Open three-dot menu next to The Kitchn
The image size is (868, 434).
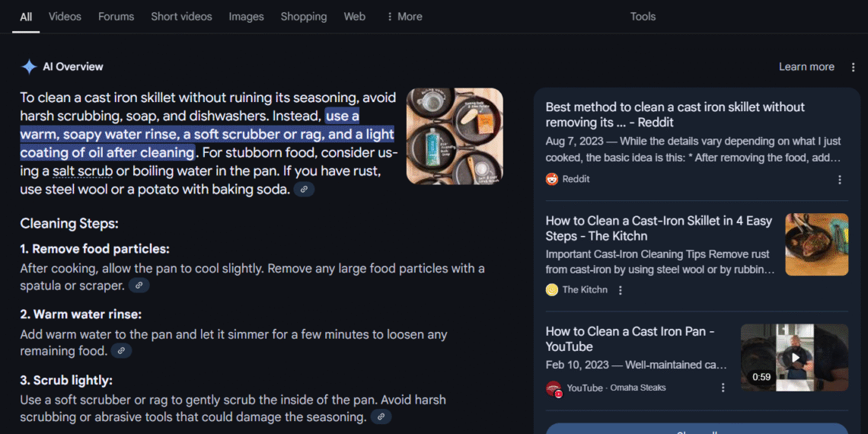click(x=621, y=290)
